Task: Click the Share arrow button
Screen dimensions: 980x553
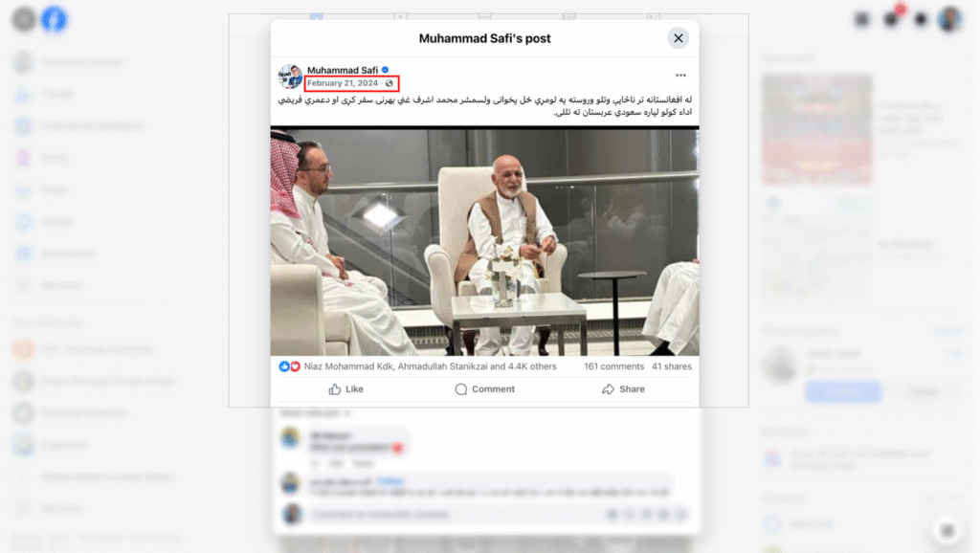Action: tap(623, 389)
